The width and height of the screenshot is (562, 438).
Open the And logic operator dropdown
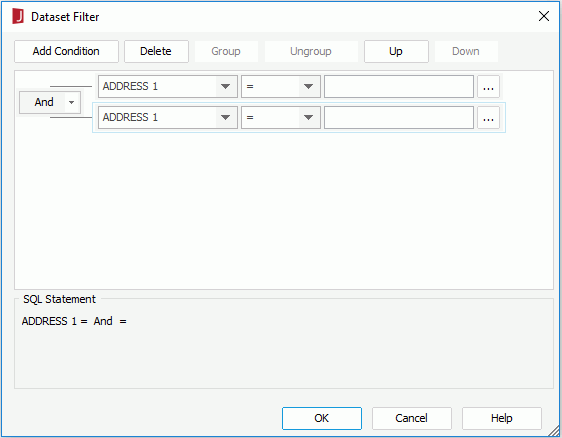pyautogui.click(x=50, y=102)
